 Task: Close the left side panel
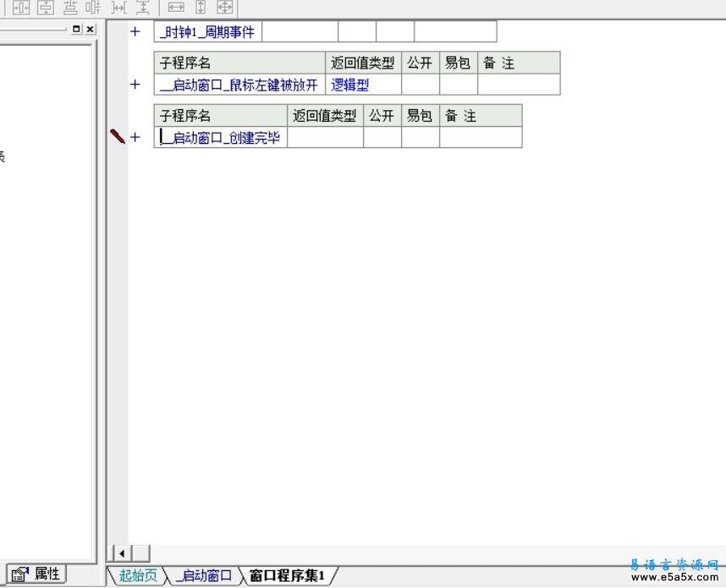pyautogui.click(x=90, y=29)
